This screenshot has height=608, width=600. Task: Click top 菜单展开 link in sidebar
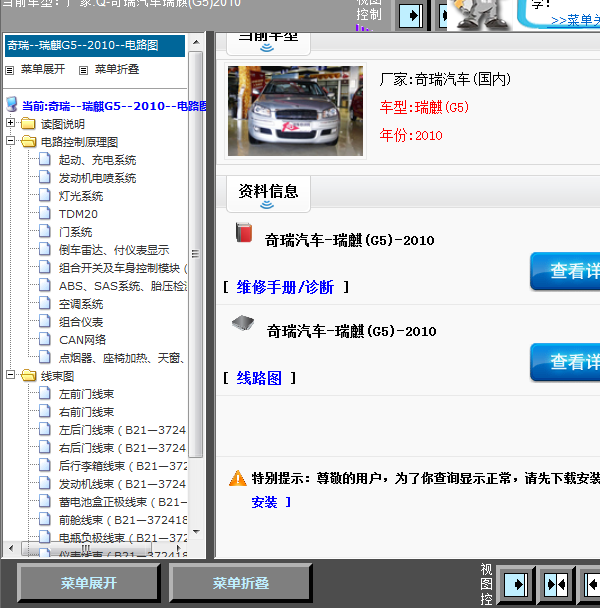pos(43,69)
